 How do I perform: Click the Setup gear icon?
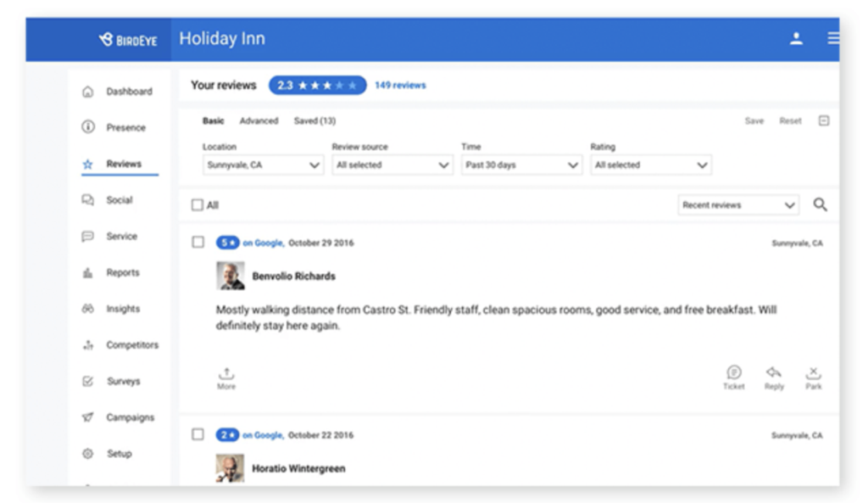(x=87, y=454)
